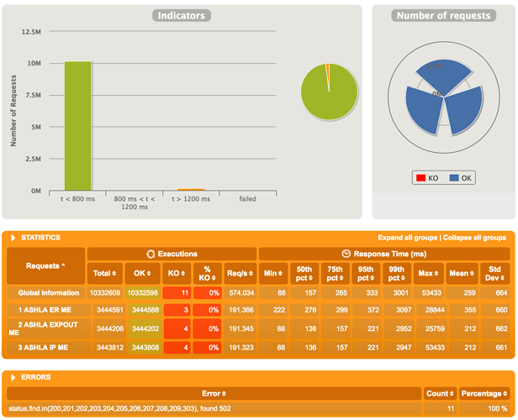Click the Executions refresh circle icon
The image size is (518, 420).
(151, 254)
